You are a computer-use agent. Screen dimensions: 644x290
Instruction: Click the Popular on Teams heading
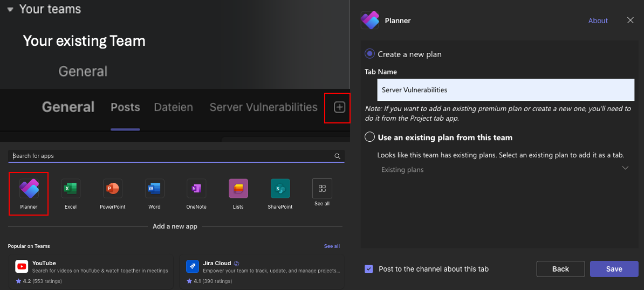pos(29,246)
